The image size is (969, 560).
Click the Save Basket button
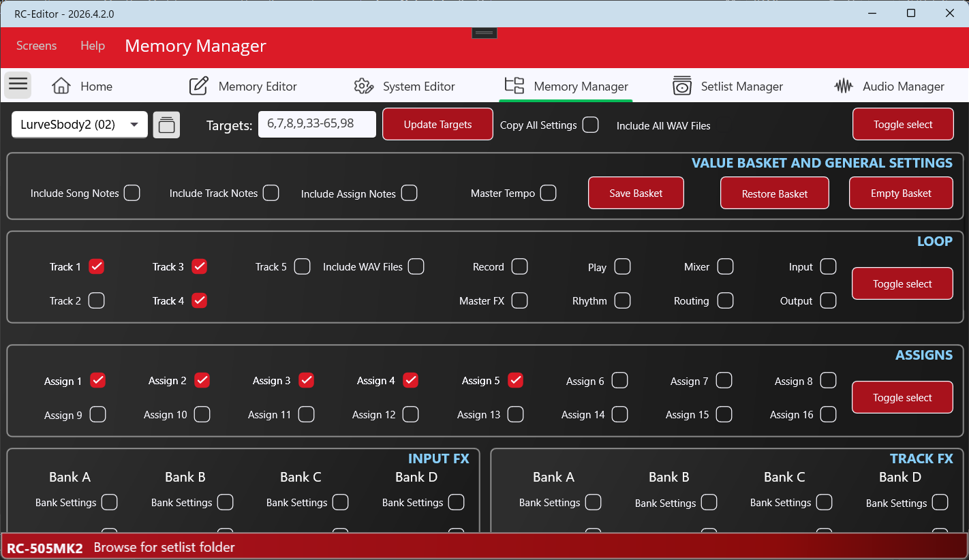coord(636,193)
